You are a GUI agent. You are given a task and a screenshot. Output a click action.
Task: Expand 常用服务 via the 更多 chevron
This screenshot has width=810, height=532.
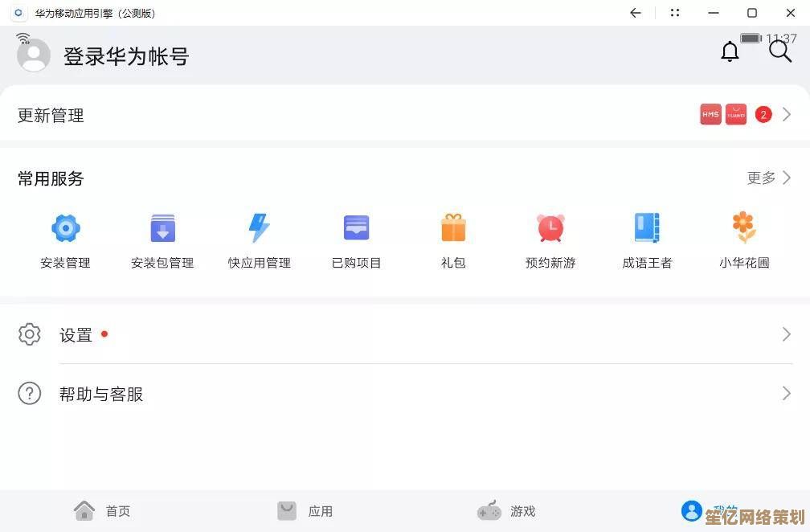[x=787, y=178]
